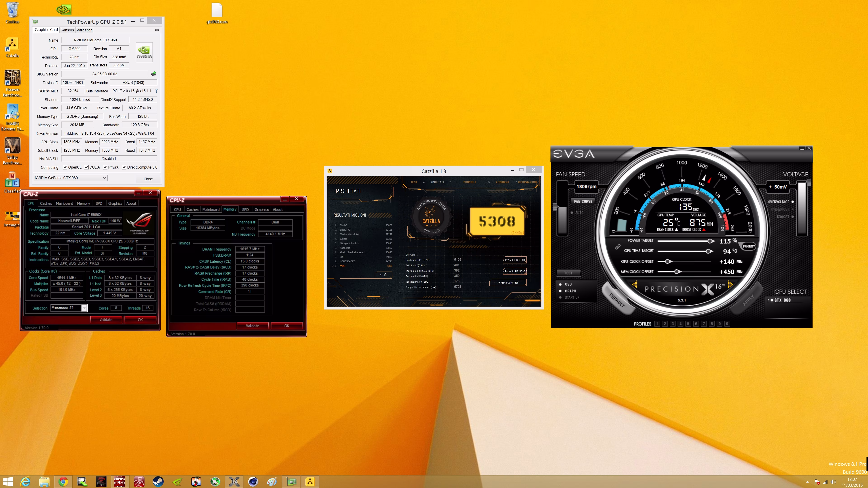This screenshot has height=488, width=868.
Task: Toggle the DirectCompute 5.0 checkbox
Action: pos(124,167)
